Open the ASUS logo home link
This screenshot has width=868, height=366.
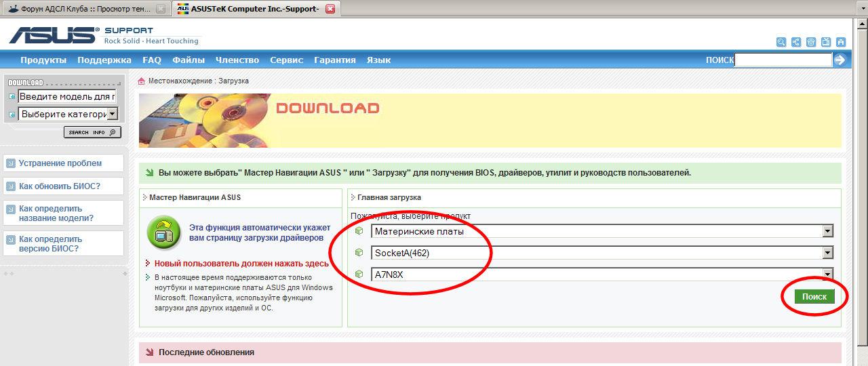54,35
